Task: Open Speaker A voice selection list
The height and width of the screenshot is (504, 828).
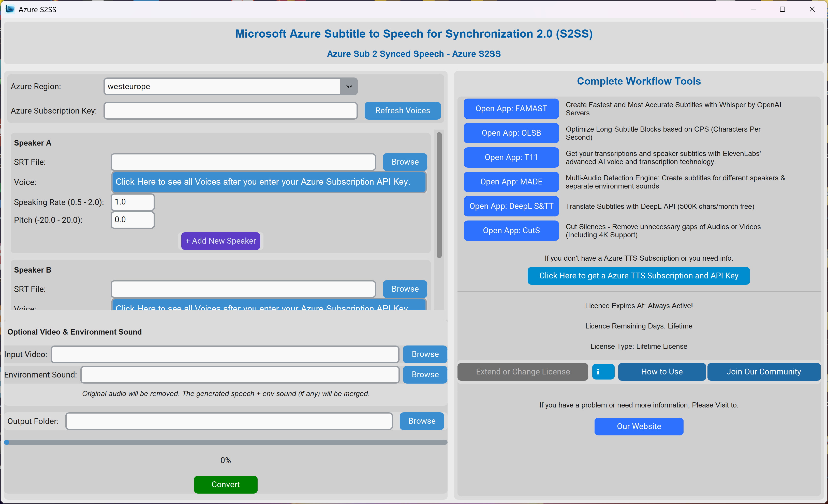Action: [269, 182]
